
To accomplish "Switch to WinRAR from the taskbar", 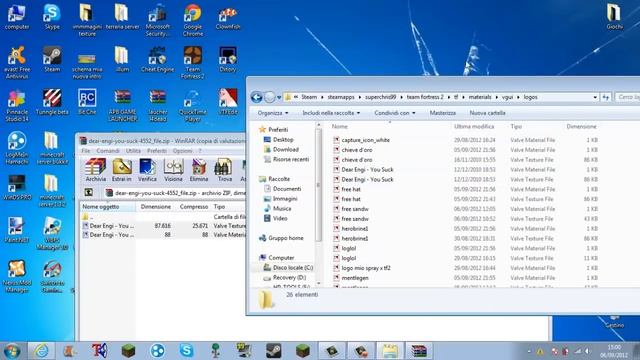I will click(419, 351).
